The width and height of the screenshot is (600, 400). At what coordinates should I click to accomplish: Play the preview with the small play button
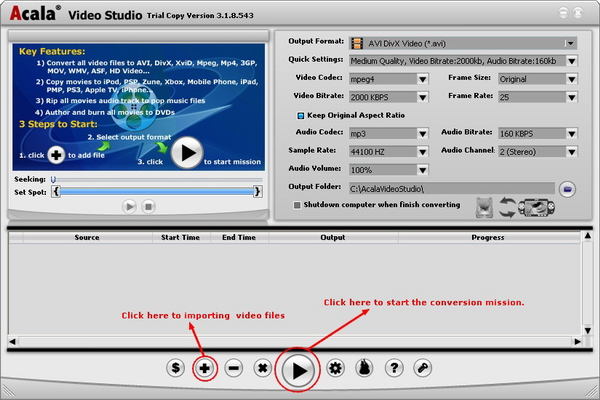point(129,207)
